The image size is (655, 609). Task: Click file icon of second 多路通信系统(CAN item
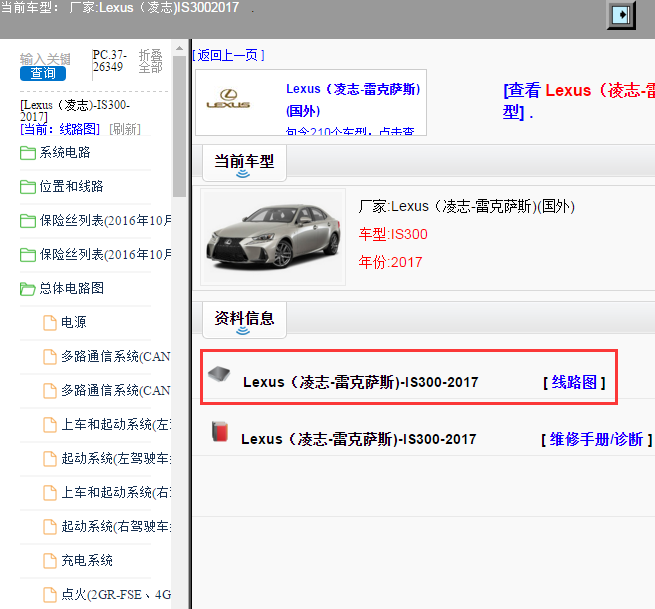(50, 391)
